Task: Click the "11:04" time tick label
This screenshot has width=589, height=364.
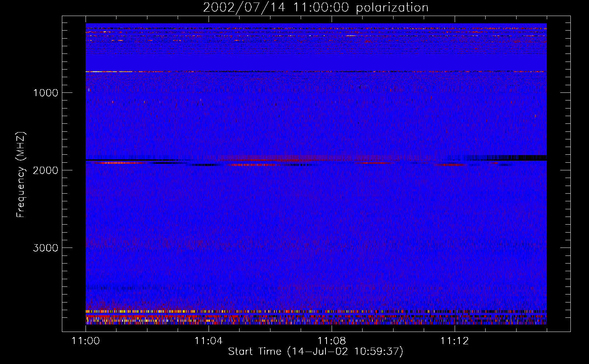Action: click(209, 341)
